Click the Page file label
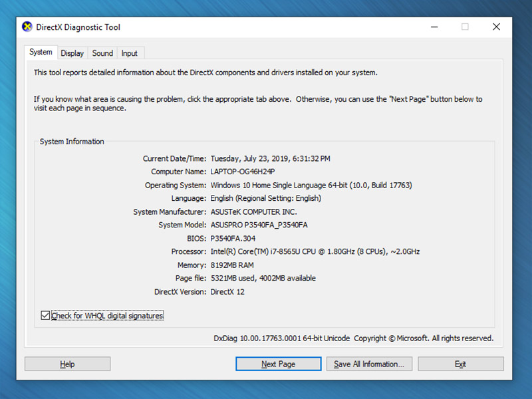 click(x=191, y=278)
